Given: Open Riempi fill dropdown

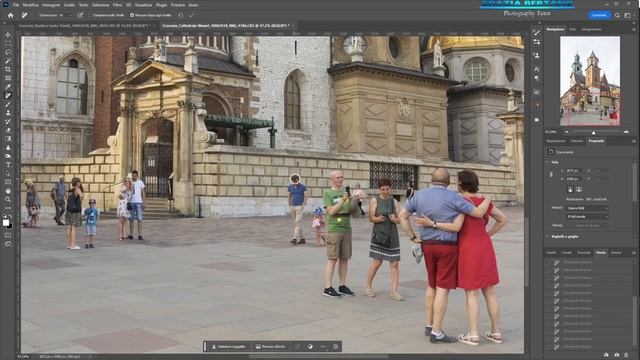Looking at the screenshot, I should (587, 225).
